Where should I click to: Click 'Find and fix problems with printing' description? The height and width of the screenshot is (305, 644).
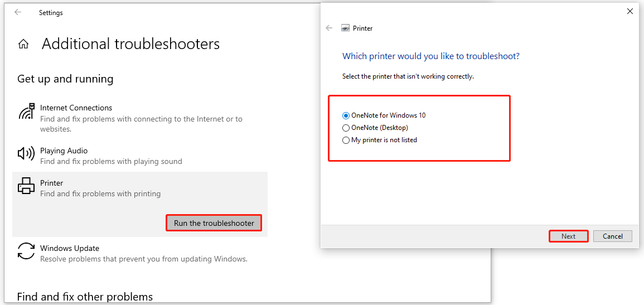click(100, 193)
